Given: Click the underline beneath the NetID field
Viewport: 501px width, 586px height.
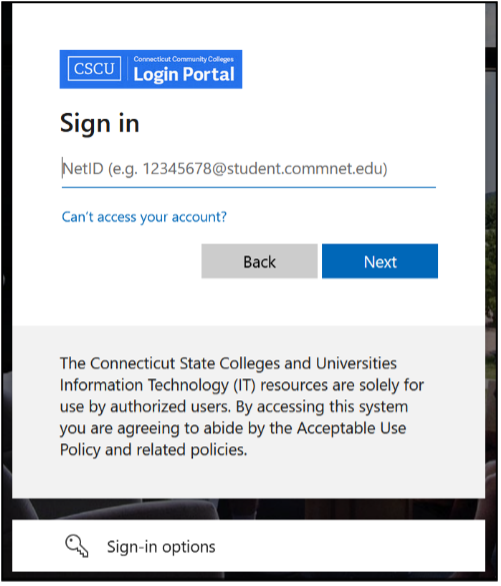Looking at the screenshot, I should click(250, 188).
